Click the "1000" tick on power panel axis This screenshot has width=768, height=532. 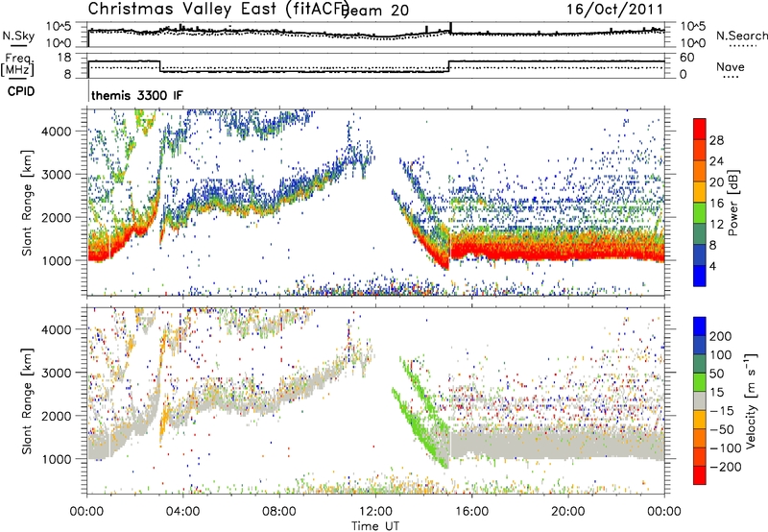pos(56,260)
